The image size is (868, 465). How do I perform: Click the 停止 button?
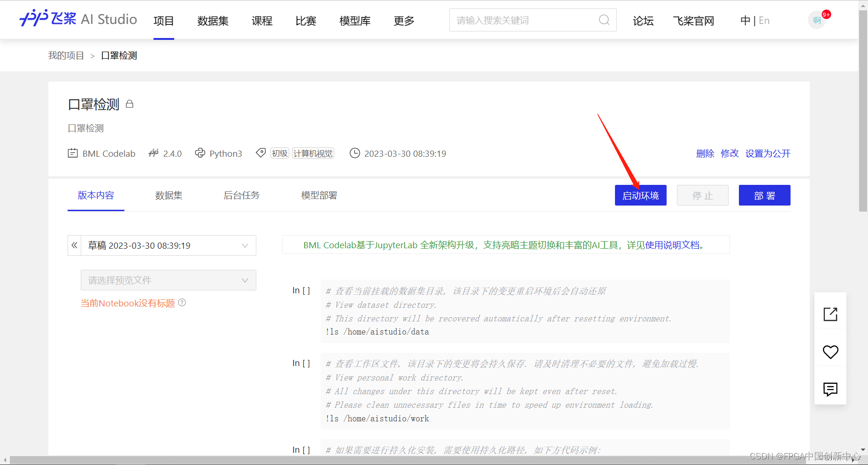click(703, 195)
